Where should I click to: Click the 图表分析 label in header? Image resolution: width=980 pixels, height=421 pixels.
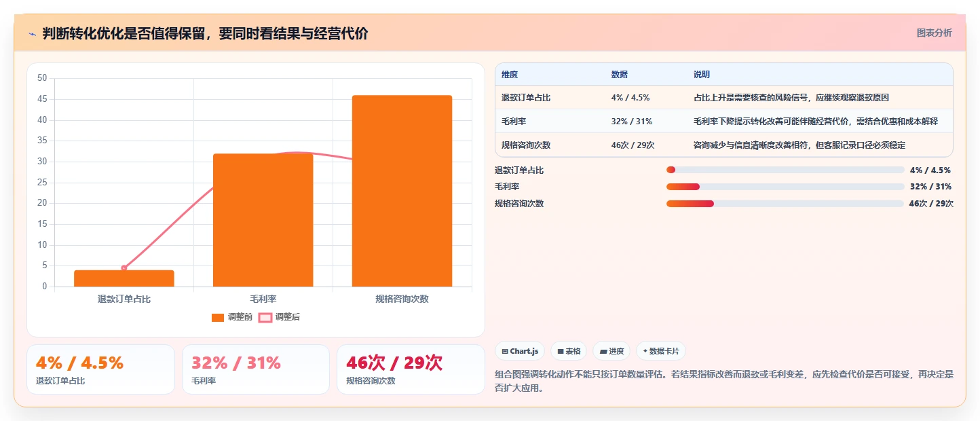coord(934,33)
